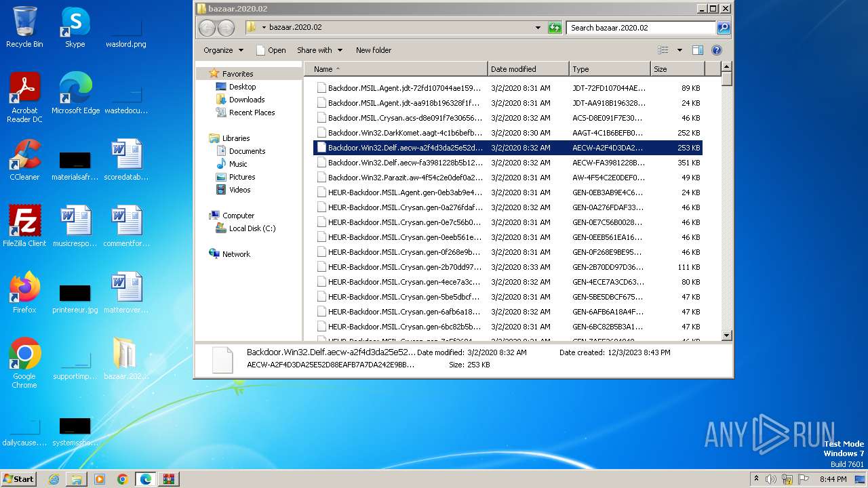Select the bazaar.202 folder on desktop
Image resolution: width=868 pixels, height=488 pixels.
pos(125,359)
